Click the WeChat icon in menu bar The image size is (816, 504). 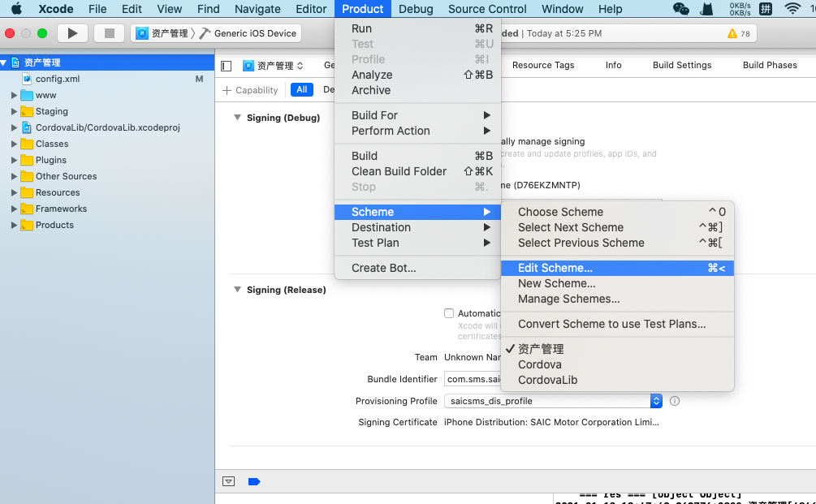point(680,9)
